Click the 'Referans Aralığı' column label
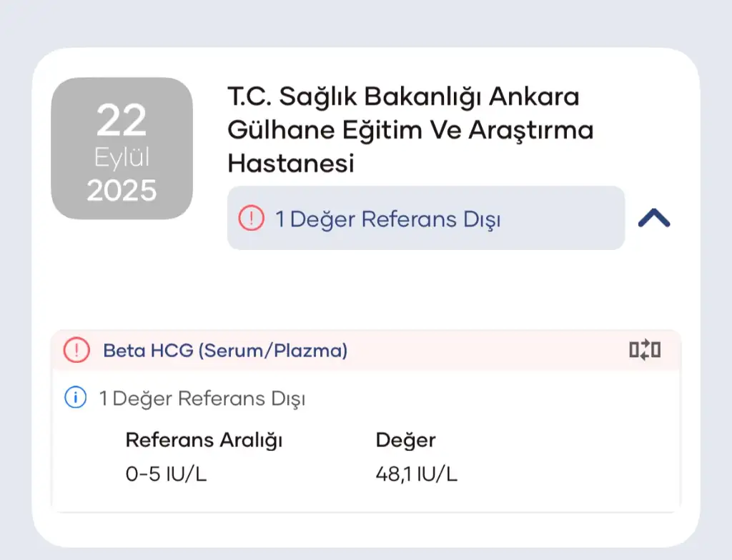 (x=204, y=440)
